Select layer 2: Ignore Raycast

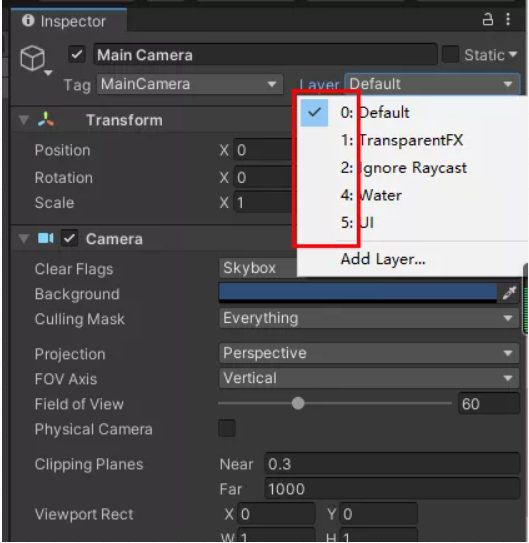(x=412, y=168)
